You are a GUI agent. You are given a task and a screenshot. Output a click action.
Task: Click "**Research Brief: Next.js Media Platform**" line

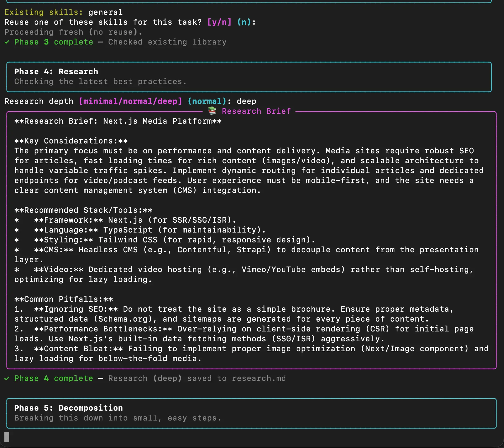[118, 121]
